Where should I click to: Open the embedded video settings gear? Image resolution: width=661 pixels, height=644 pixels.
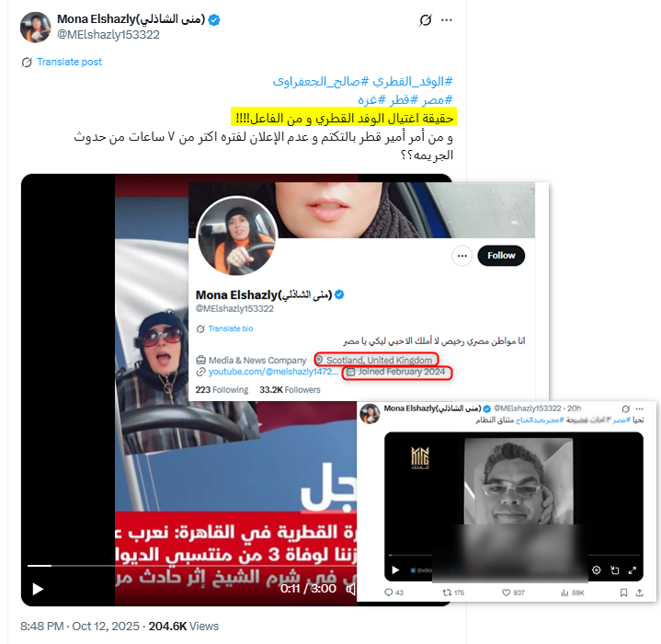tap(596, 570)
